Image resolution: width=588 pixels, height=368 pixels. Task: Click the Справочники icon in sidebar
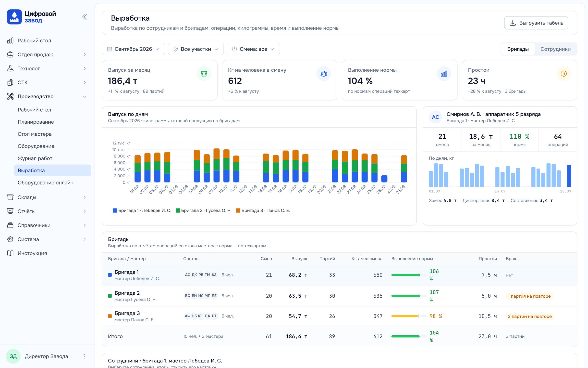tap(10, 225)
